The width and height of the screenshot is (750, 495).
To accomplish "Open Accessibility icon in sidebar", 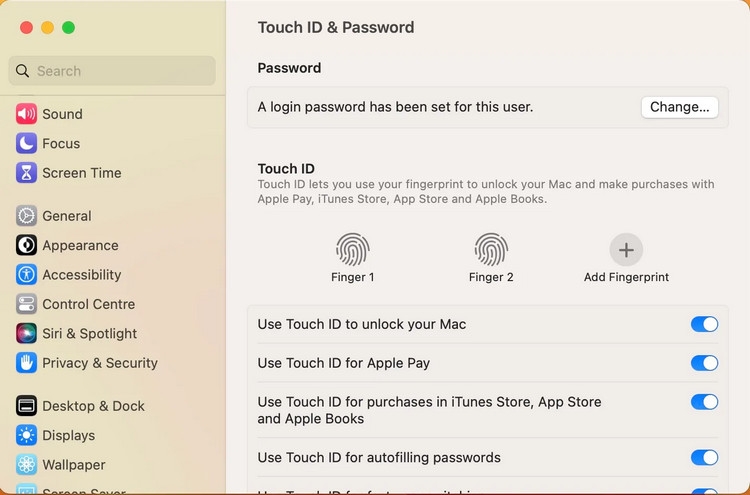I will click(x=26, y=275).
